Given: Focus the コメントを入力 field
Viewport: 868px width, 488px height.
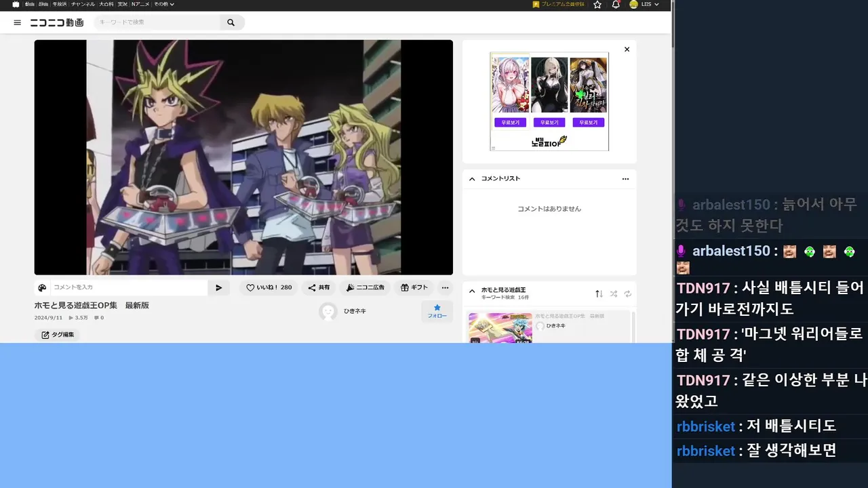Looking at the screenshot, I should coord(129,287).
